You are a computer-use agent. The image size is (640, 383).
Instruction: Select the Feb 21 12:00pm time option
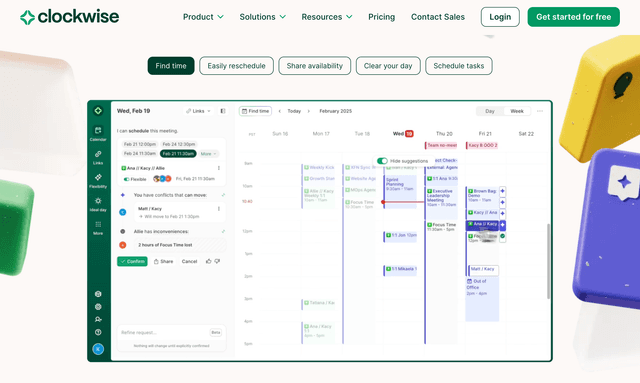(x=140, y=144)
